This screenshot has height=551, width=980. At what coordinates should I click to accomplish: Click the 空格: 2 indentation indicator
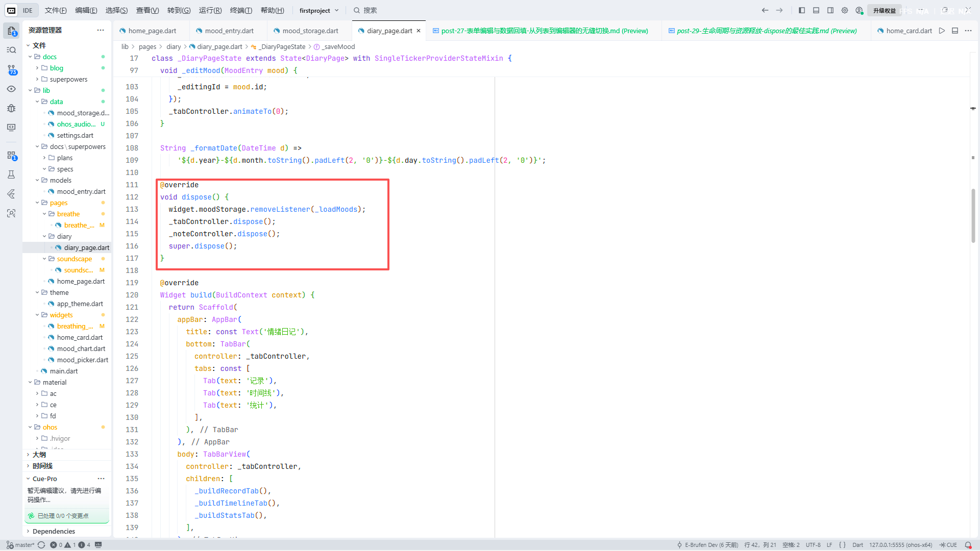[791, 545]
